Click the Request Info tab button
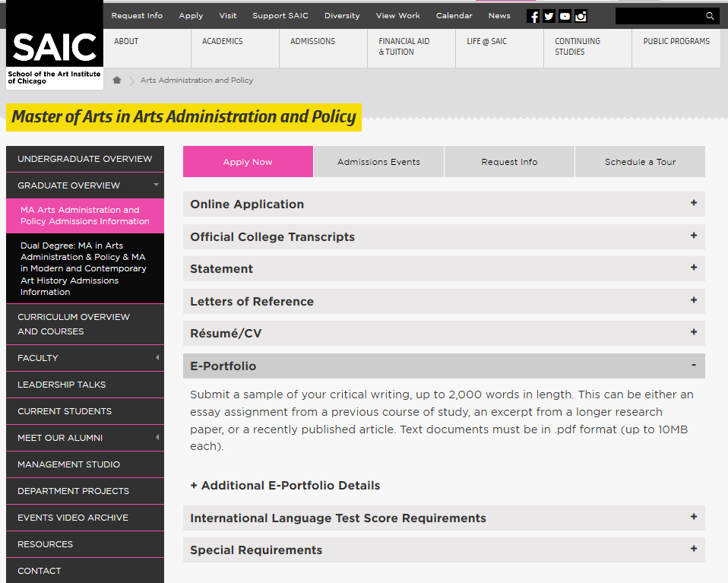The image size is (728, 583). point(509,162)
